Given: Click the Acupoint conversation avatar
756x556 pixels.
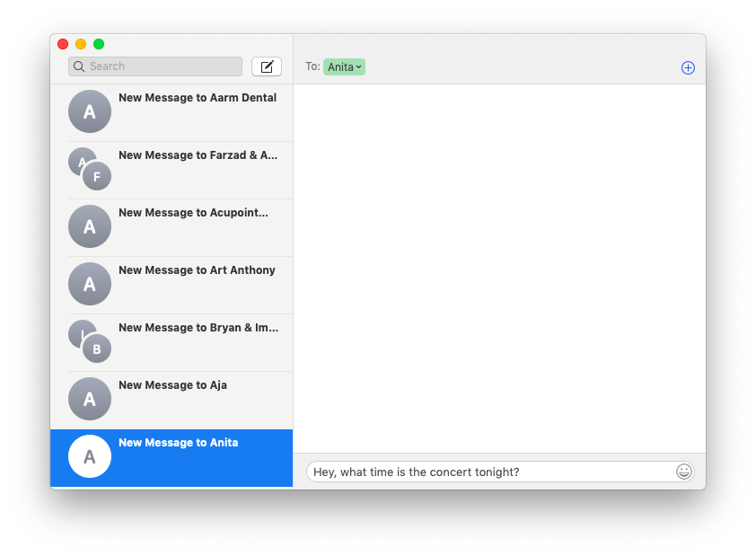Looking at the screenshot, I should 90,226.
